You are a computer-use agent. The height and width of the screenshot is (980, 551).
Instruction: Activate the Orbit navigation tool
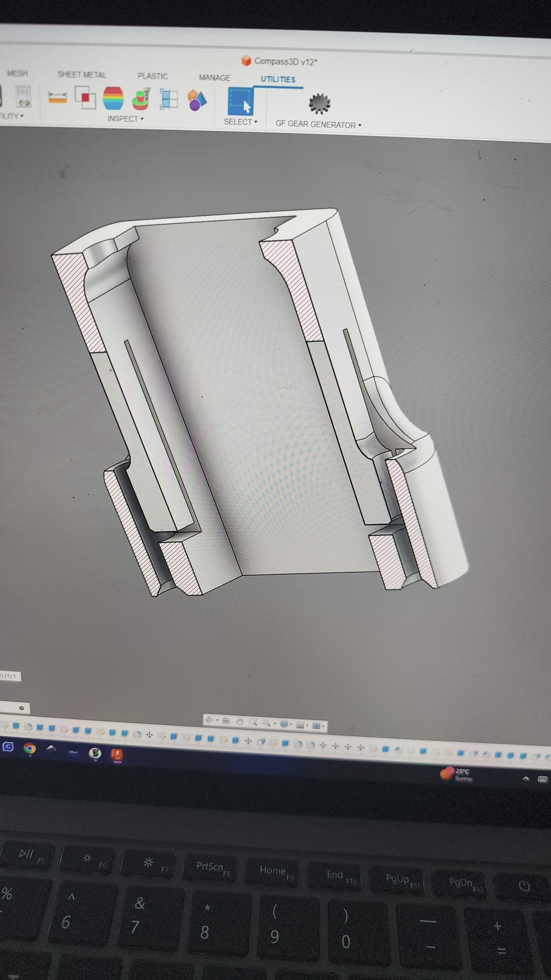point(209,720)
